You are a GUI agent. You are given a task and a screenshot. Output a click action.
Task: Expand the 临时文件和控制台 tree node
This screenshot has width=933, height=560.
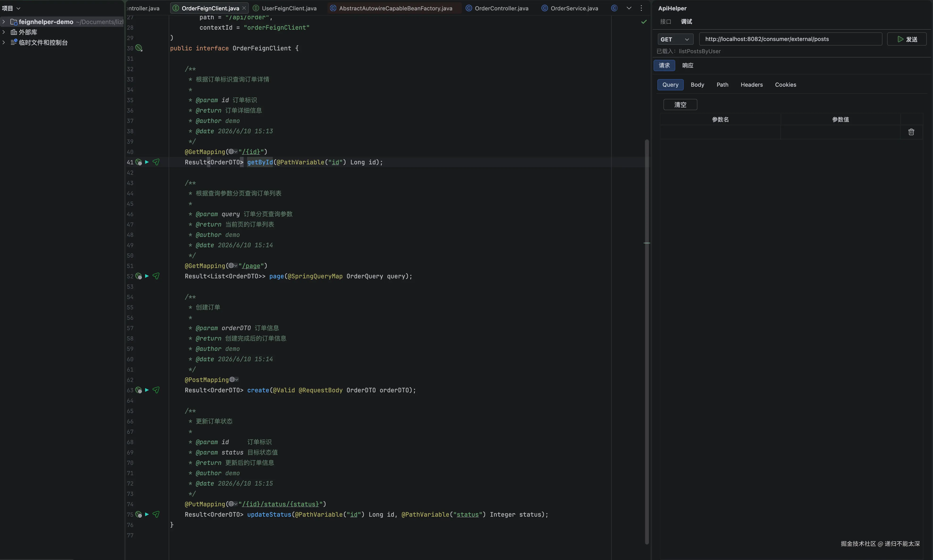tap(4, 42)
